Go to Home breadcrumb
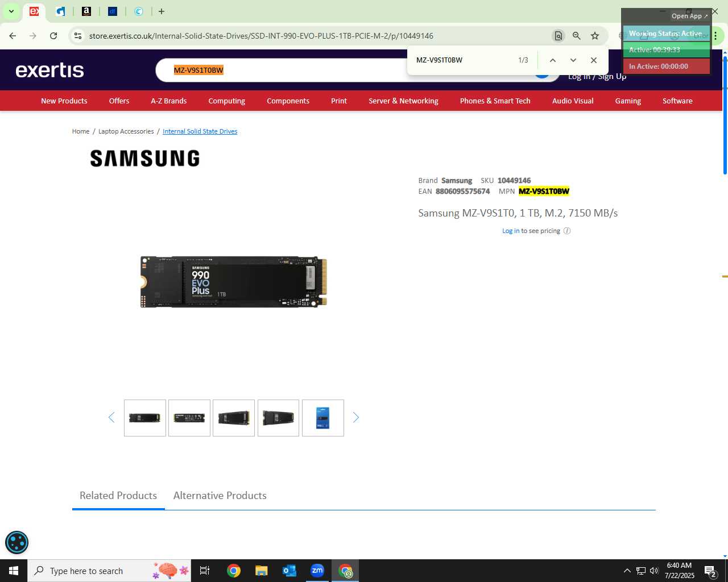 (x=81, y=131)
